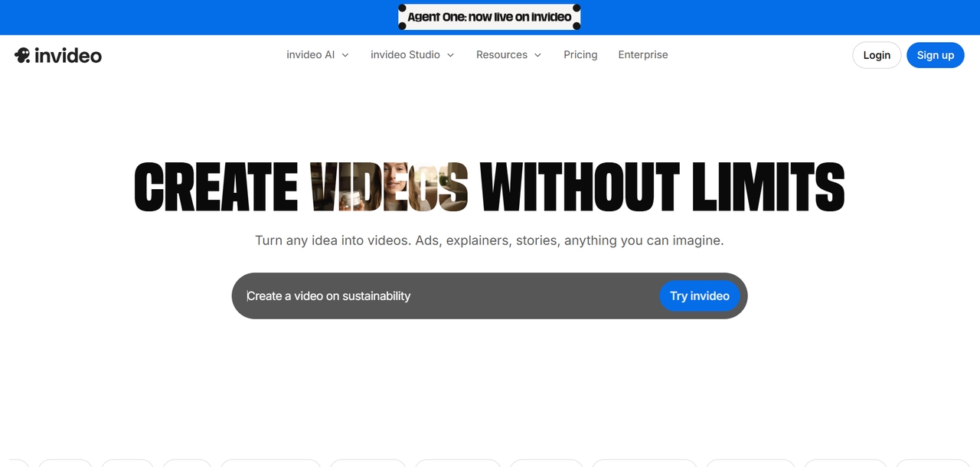Image resolution: width=980 pixels, height=467 pixels.
Task: Click the Login button
Action: pos(877,55)
